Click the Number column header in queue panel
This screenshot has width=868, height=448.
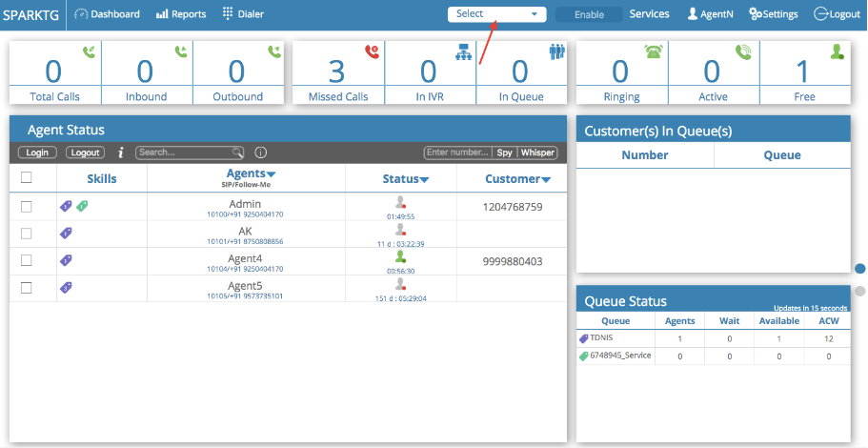(645, 155)
